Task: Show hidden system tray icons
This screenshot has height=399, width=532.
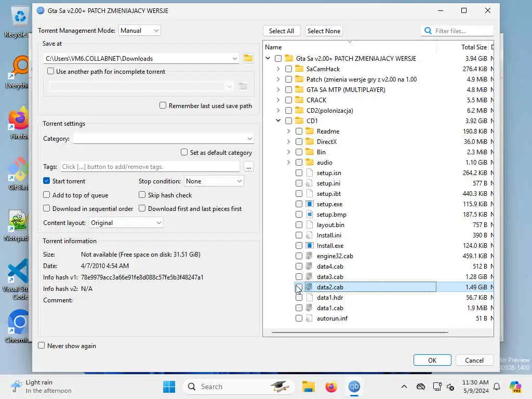Action: pyautogui.click(x=404, y=387)
